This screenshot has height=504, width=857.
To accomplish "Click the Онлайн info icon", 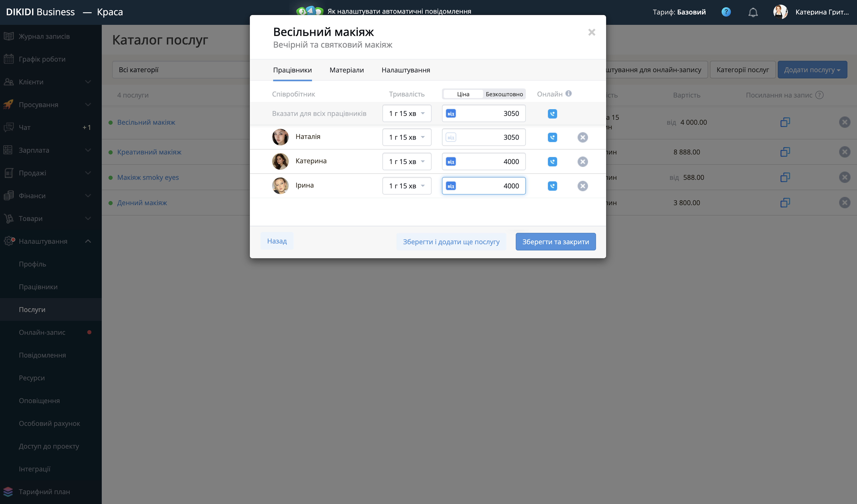I will pyautogui.click(x=568, y=93).
